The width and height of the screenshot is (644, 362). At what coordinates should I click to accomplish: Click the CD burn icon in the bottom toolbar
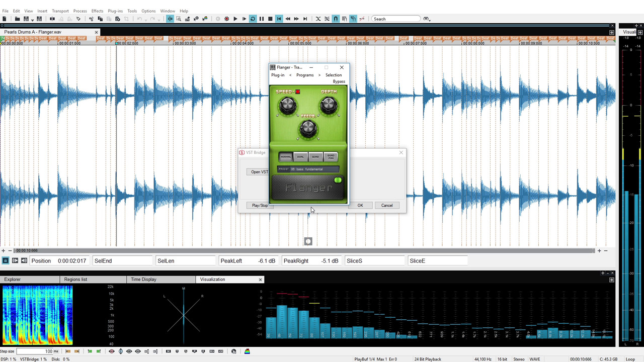pyautogui.click(x=234, y=351)
